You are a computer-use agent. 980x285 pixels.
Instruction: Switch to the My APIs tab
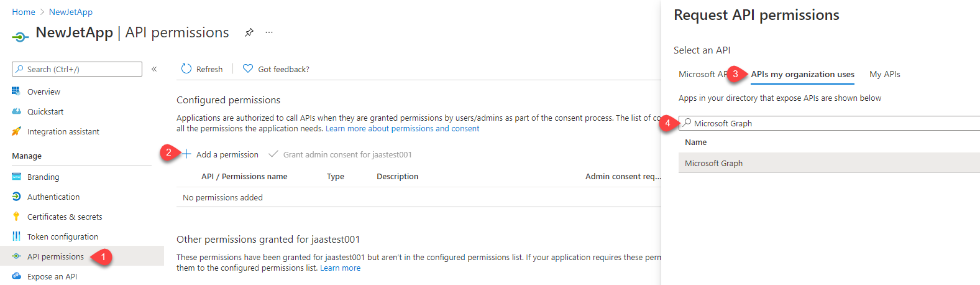[885, 74]
